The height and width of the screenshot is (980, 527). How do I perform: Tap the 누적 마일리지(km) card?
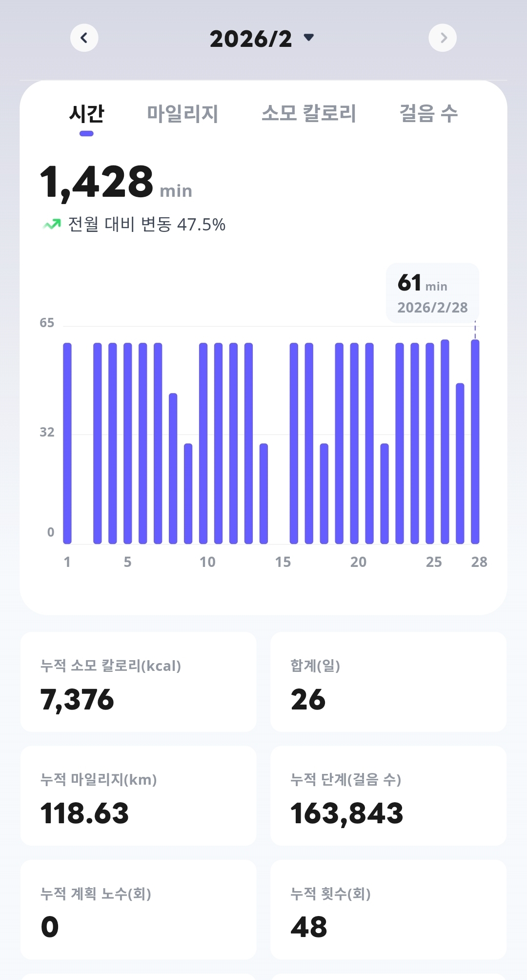138,796
